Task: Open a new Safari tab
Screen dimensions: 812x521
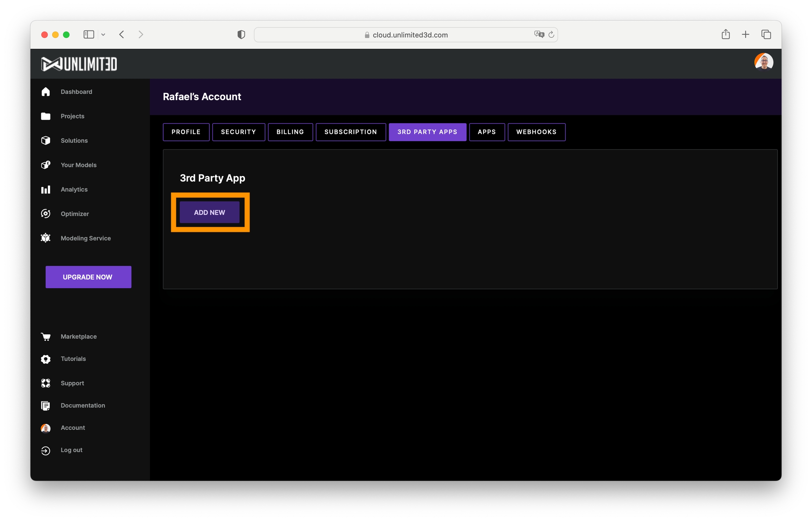Action: pyautogui.click(x=745, y=35)
